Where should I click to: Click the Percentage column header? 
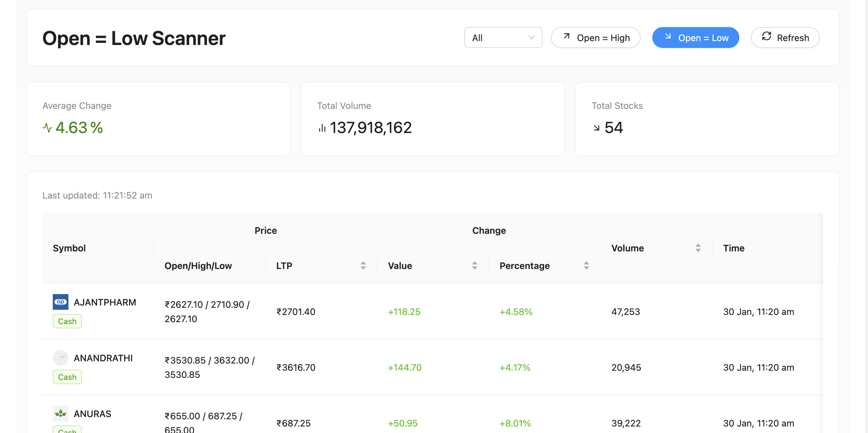tap(524, 266)
